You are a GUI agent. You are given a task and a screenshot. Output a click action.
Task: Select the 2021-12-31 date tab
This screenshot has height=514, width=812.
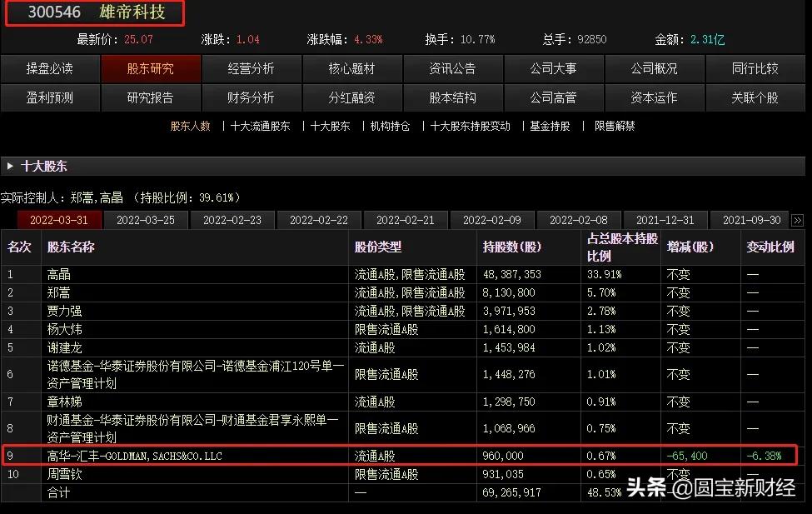[x=666, y=219]
